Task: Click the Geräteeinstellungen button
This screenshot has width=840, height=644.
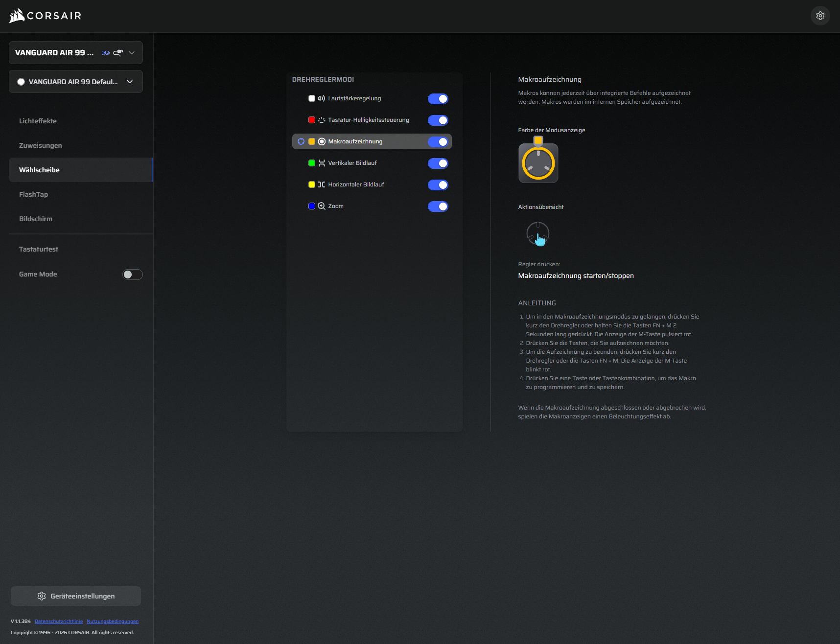Action: [76, 596]
